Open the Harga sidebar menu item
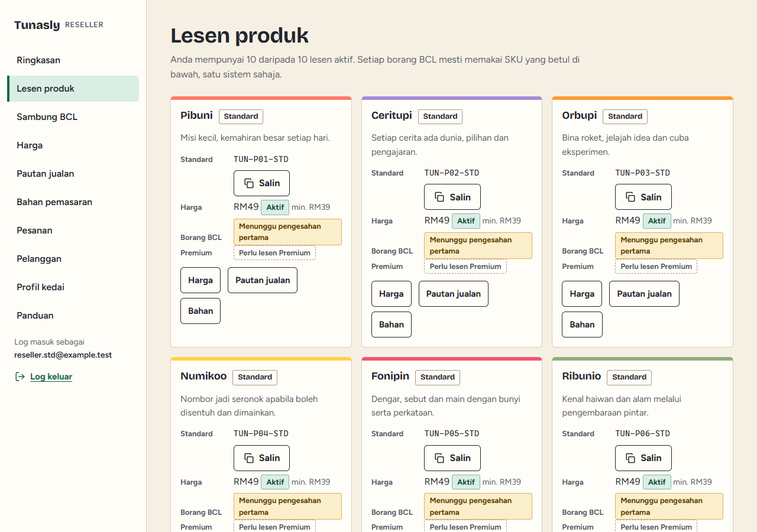The height and width of the screenshot is (532, 757). pos(73,145)
